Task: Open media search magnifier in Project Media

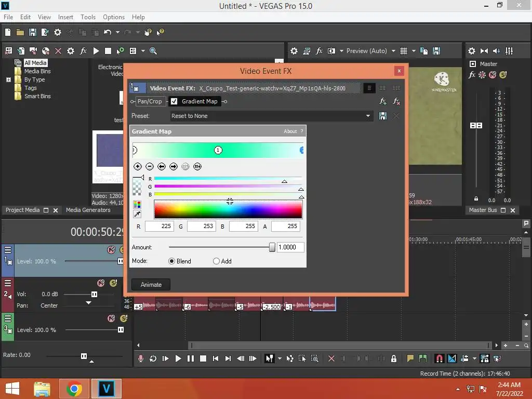Action: coord(153,51)
